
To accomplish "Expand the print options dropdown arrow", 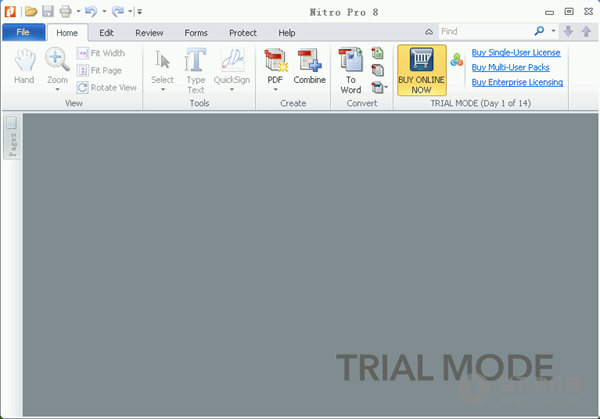I will tap(78, 11).
